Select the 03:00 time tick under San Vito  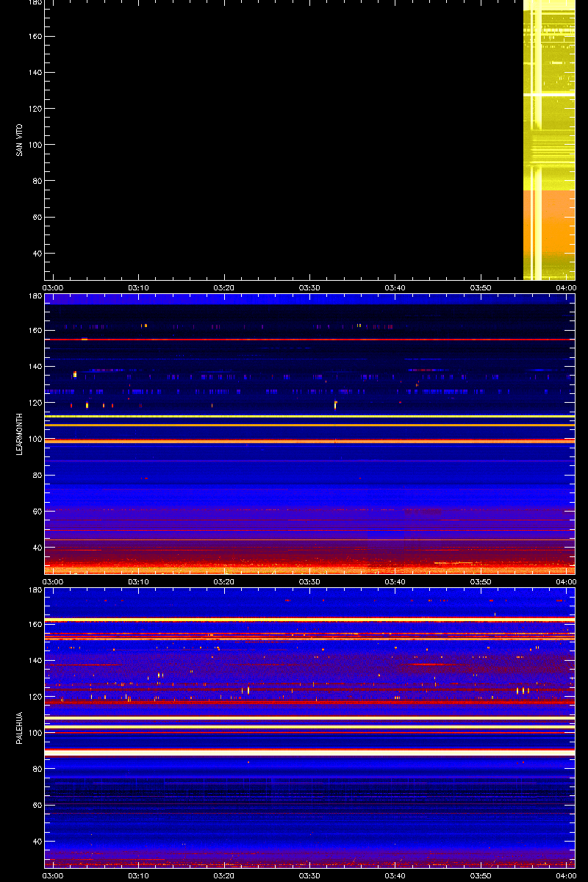tap(53, 287)
